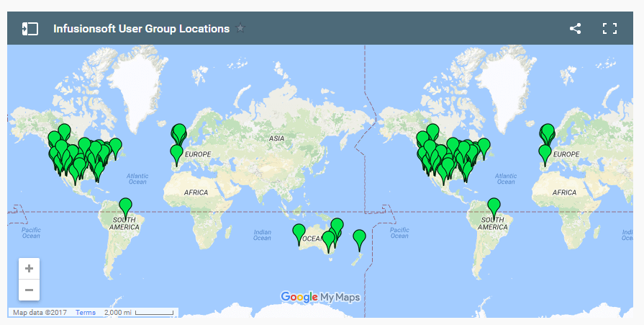The width and height of the screenshot is (644, 325).
Task: Select the pin on right South America
Action: (494, 206)
